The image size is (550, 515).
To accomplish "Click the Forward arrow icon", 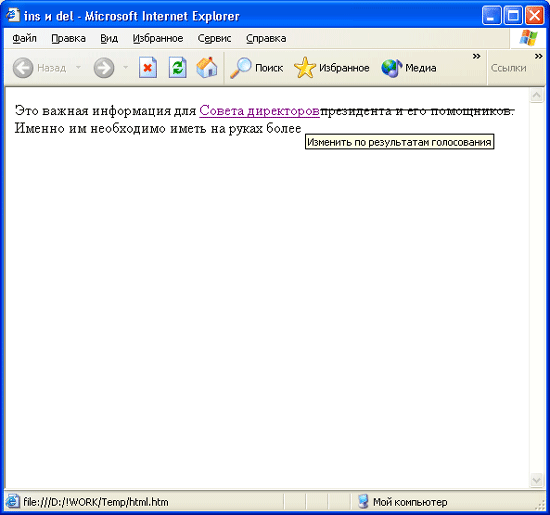I will (104, 67).
